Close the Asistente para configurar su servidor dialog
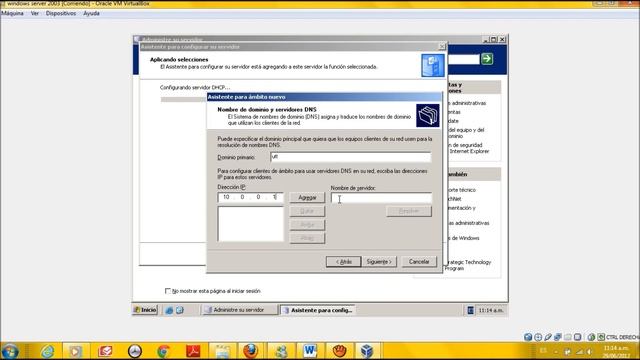This screenshot has width=640, height=360. tap(442, 47)
